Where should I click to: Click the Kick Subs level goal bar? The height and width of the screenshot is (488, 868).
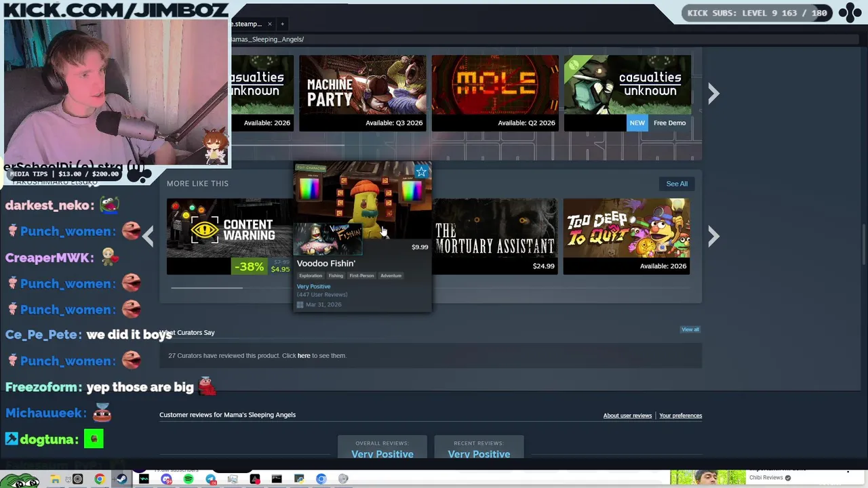[757, 13]
